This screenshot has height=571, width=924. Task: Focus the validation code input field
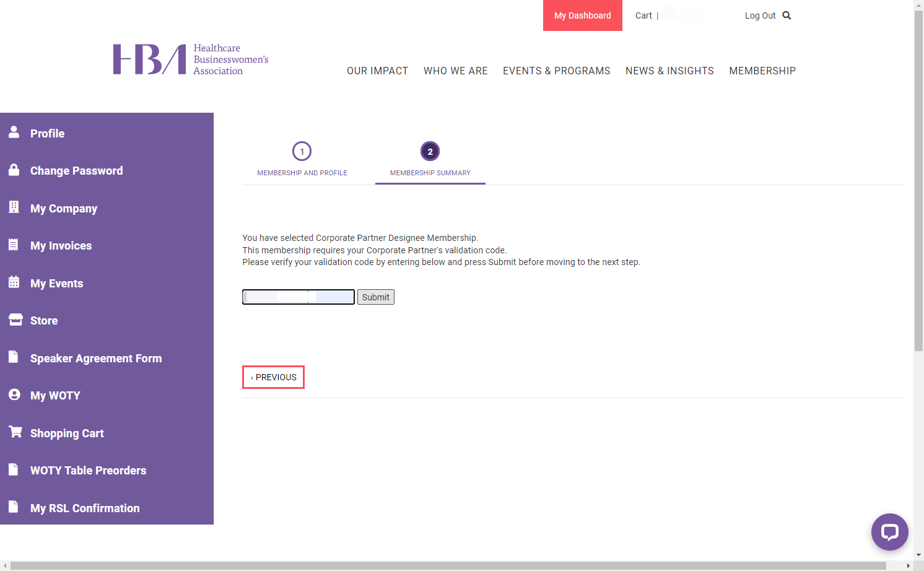(299, 297)
